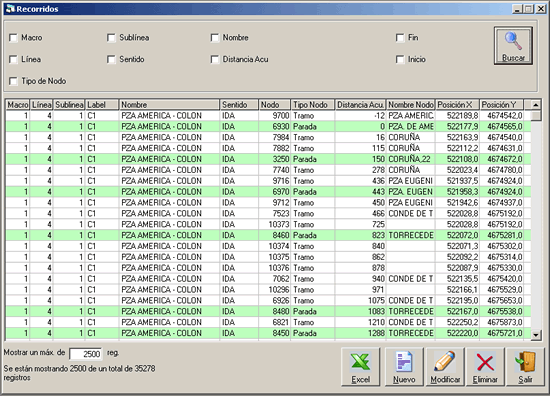This screenshot has height=396, width=550.
Task: Select the row with Nodo 10375
Action: click(268, 257)
